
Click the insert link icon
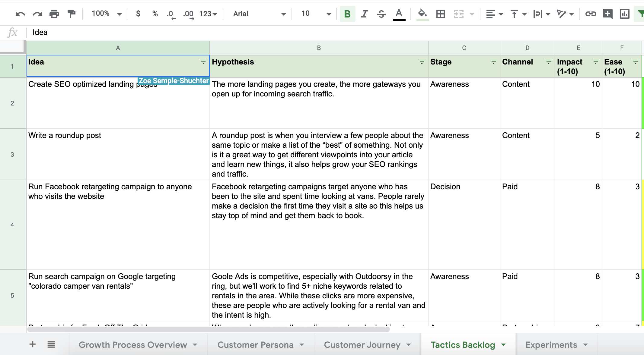point(591,14)
